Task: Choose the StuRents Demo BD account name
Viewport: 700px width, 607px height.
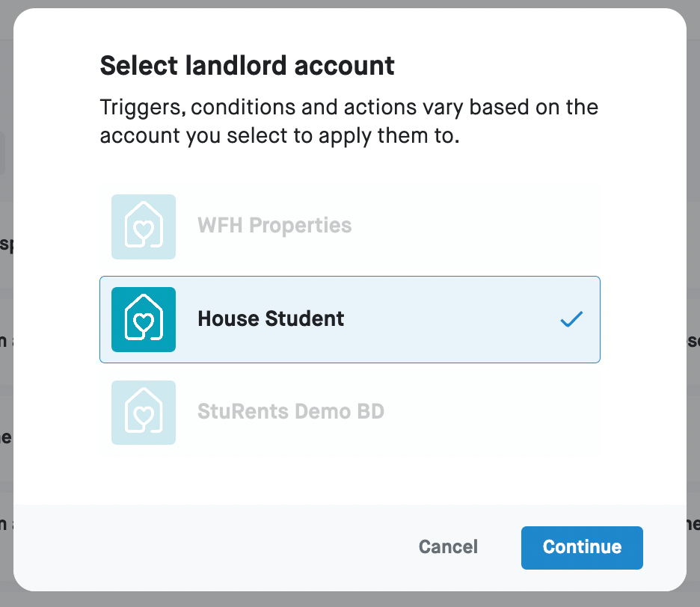Action: pyautogui.click(x=290, y=412)
